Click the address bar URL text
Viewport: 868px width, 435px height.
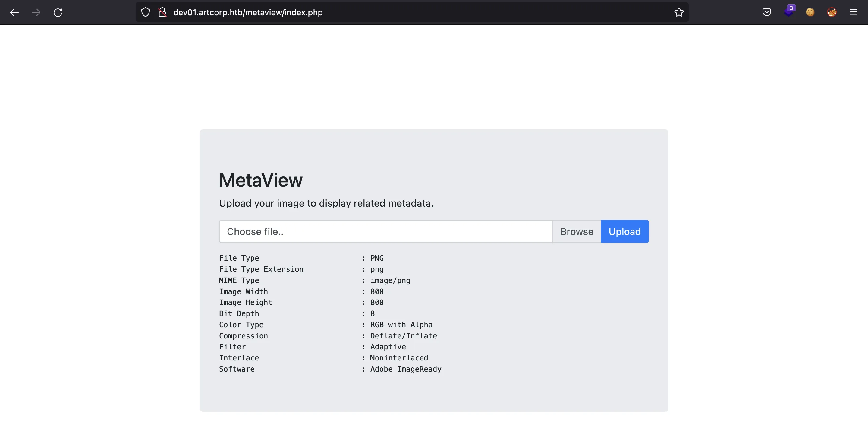click(x=248, y=12)
